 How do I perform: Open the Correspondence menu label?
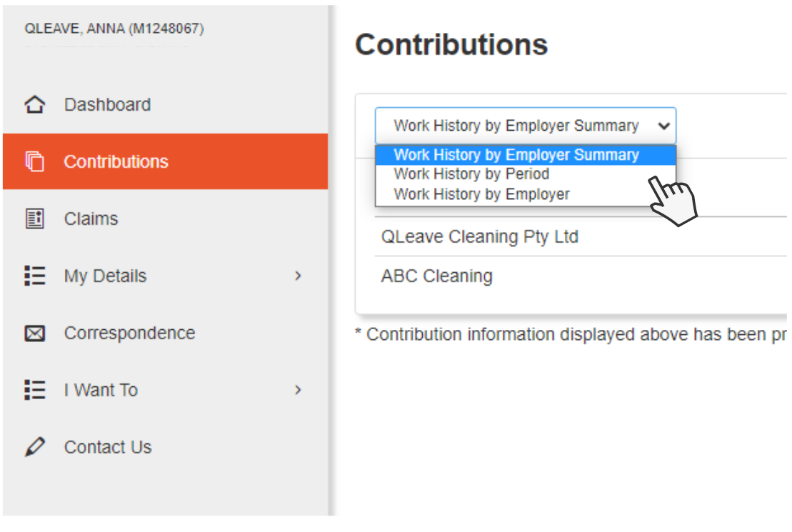[129, 333]
